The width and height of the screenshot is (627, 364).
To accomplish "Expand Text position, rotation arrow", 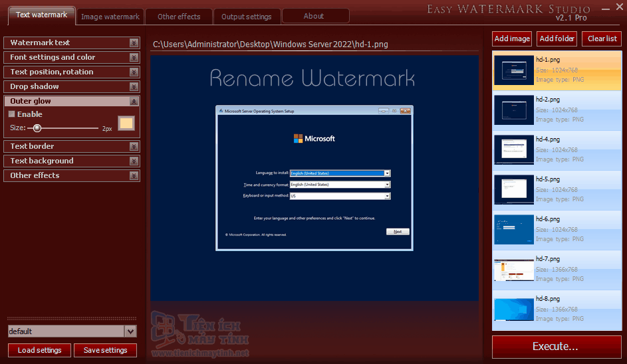I will [134, 72].
